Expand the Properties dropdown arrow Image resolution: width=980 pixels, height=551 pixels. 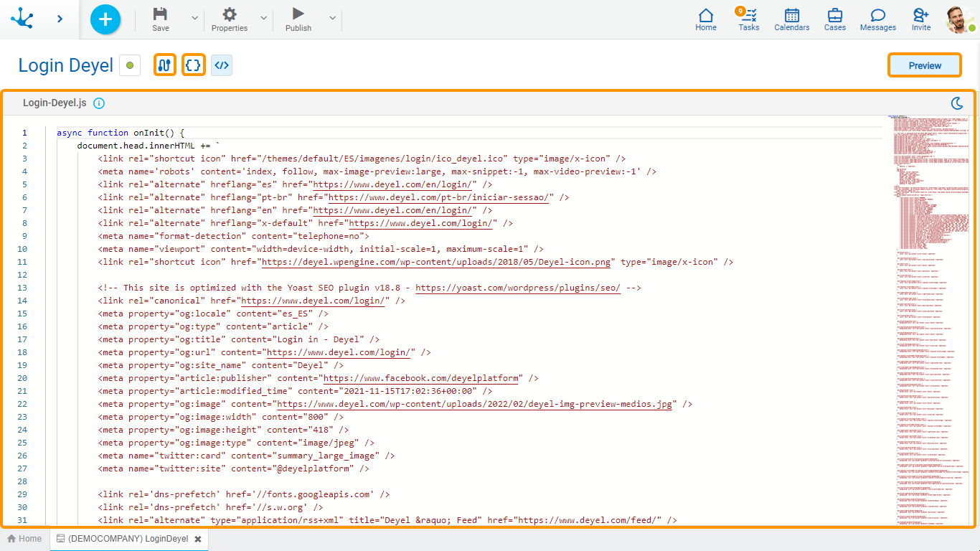(x=263, y=18)
